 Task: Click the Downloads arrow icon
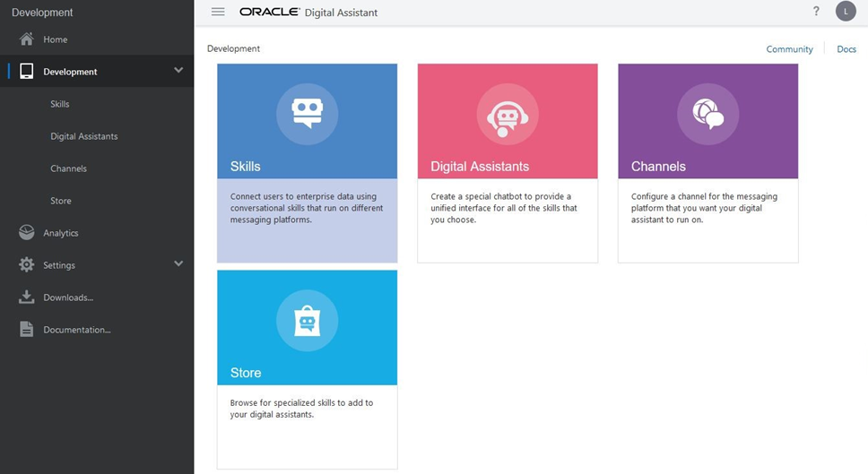(x=26, y=297)
